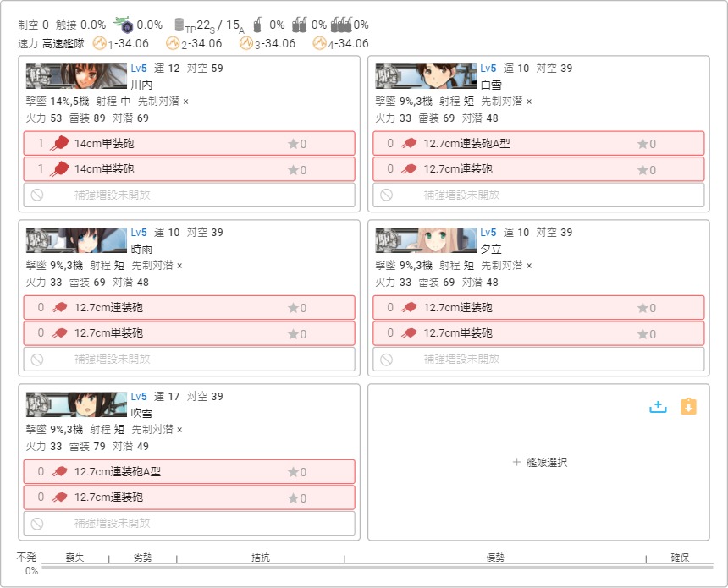Click 吹雪's Lv5 level link
728x588 pixels.
click(x=139, y=396)
